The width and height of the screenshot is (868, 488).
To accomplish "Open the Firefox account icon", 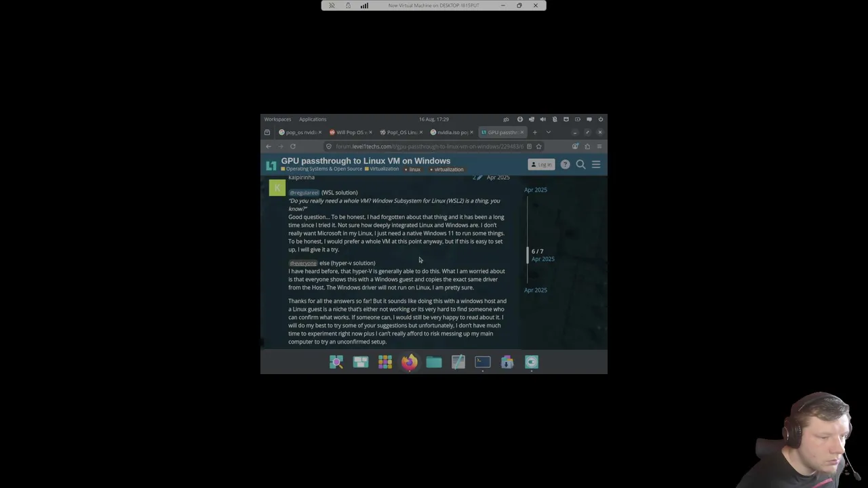I will click(x=576, y=146).
